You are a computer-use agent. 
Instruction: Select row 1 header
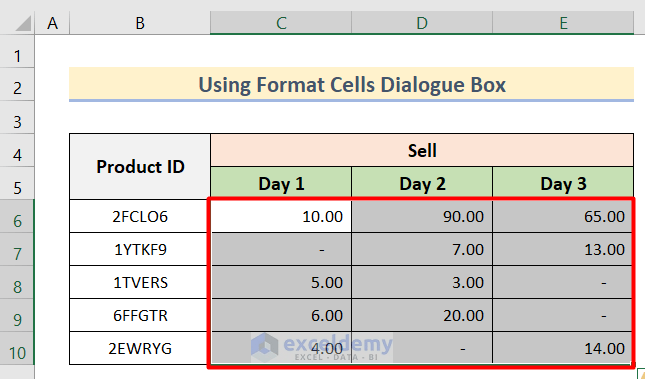[17, 51]
